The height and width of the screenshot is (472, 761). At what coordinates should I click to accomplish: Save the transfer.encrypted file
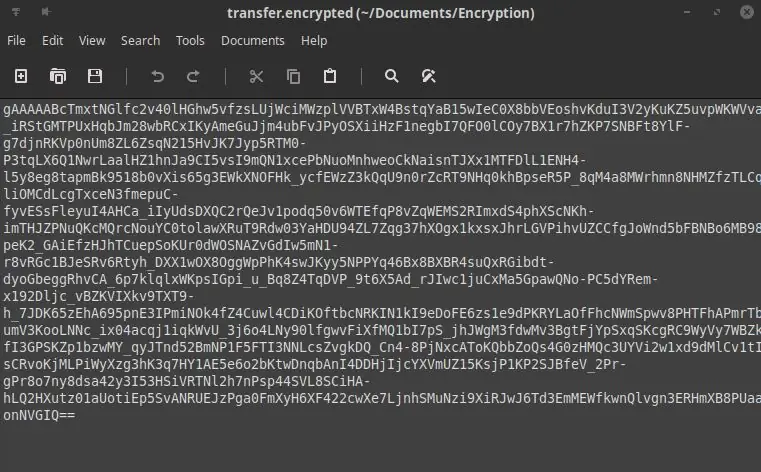[x=95, y=76]
